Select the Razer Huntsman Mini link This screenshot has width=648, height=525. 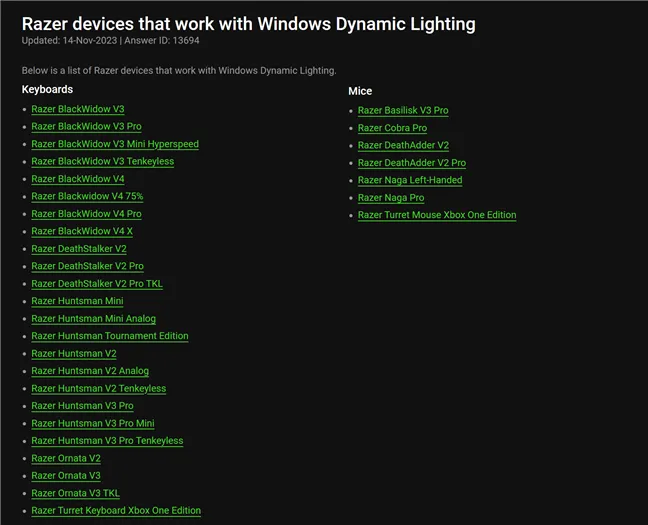(x=77, y=301)
